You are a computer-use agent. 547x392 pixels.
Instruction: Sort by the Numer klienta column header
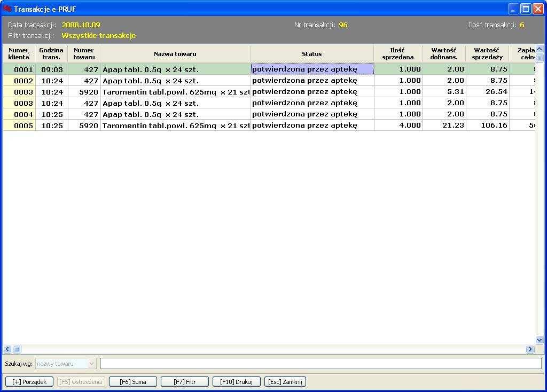19,54
